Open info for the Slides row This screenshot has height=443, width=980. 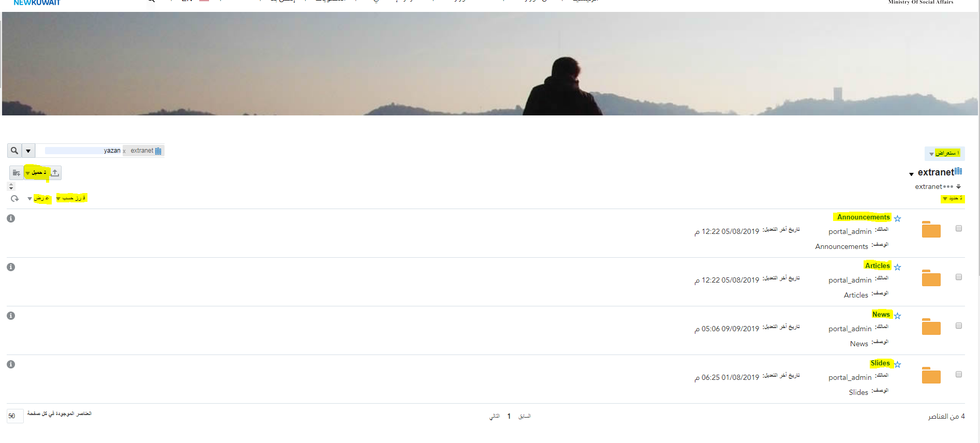11,364
